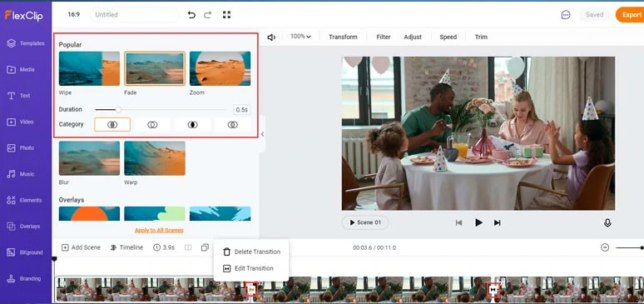
Task: Open the Templates sidebar section
Action: point(26,43)
